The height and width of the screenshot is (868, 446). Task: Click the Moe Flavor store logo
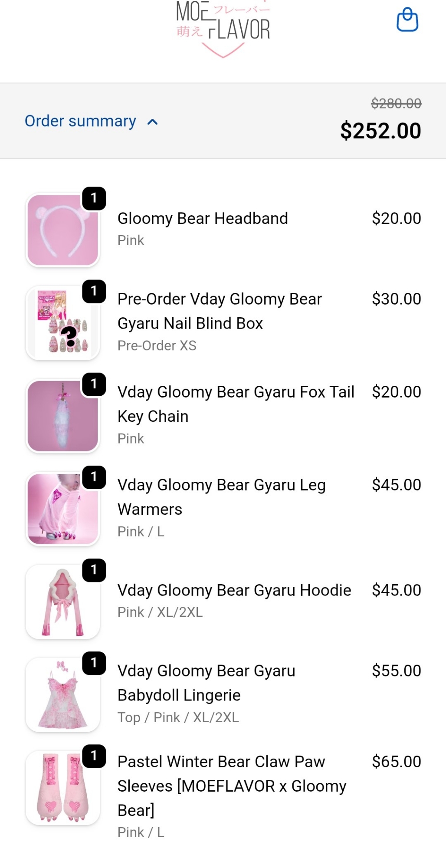(x=223, y=27)
